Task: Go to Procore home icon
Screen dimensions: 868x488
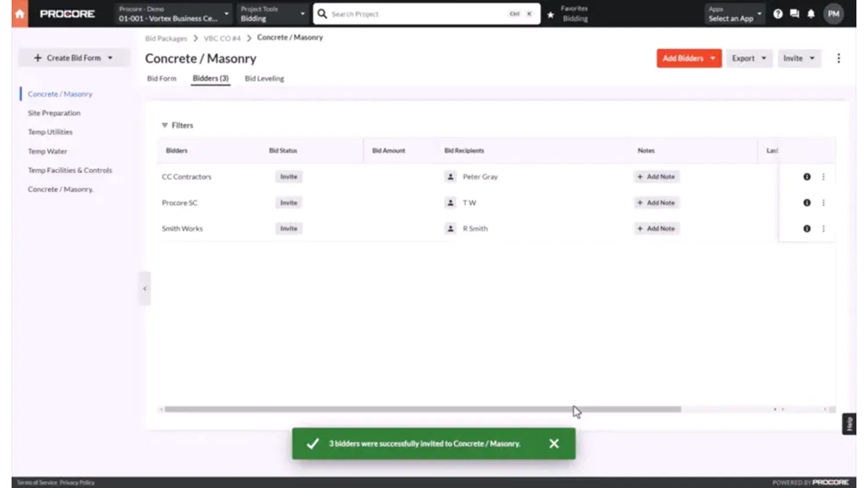Action: [20, 14]
